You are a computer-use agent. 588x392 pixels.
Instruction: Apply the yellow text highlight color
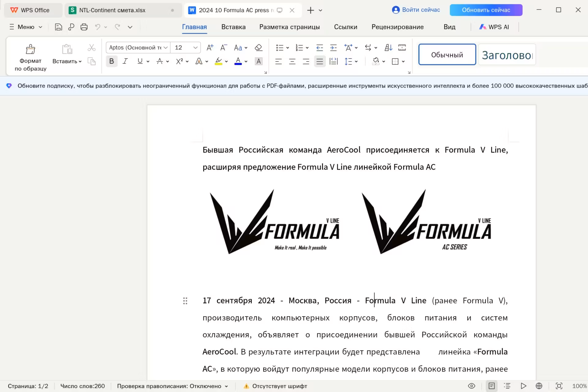(x=218, y=61)
